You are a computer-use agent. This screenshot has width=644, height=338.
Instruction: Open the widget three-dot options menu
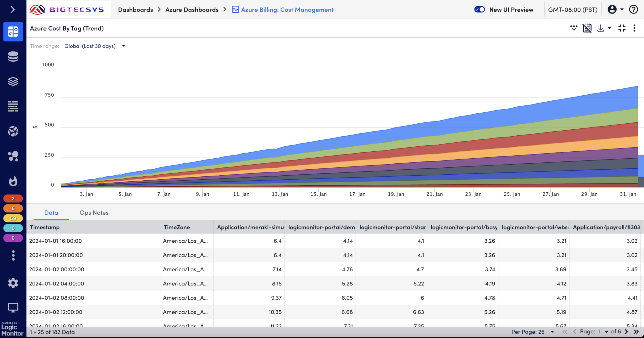(634, 28)
